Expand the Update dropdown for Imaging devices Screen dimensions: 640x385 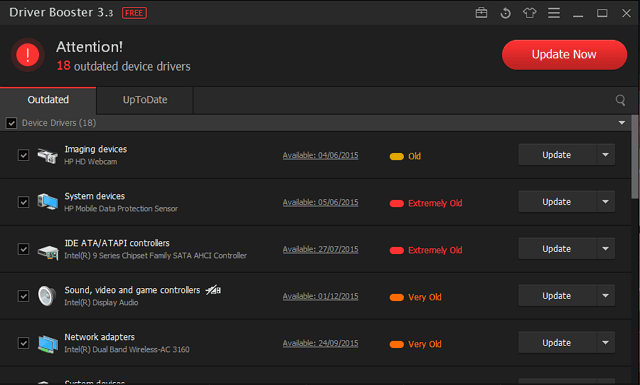tap(606, 155)
